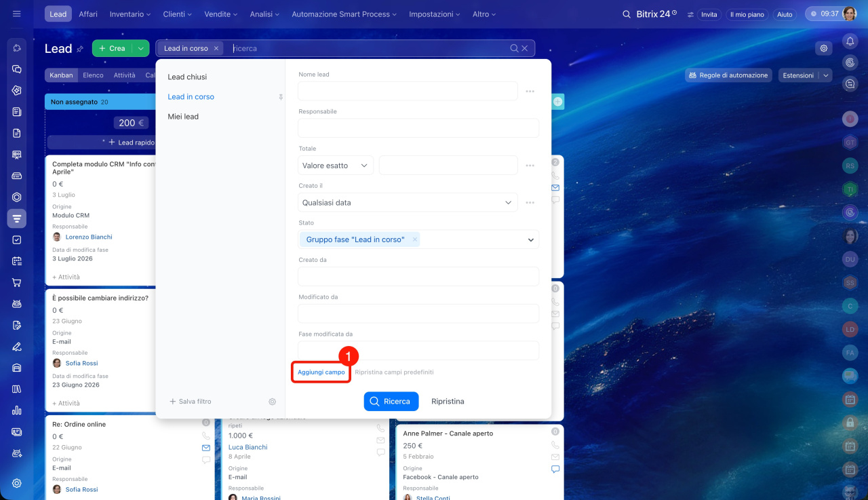Expand the Valore esatto dropdown
868x500 pixels.
click(x=336, y=166)
